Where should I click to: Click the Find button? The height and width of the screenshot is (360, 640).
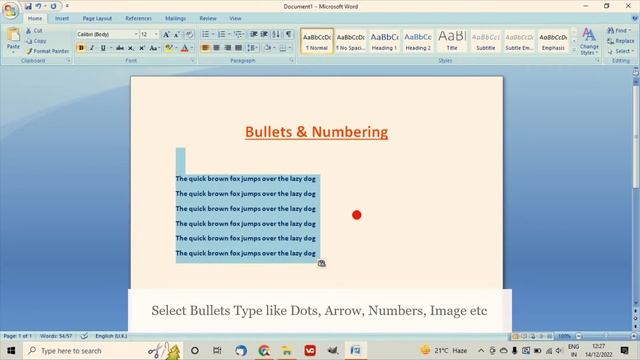point(619,31)
